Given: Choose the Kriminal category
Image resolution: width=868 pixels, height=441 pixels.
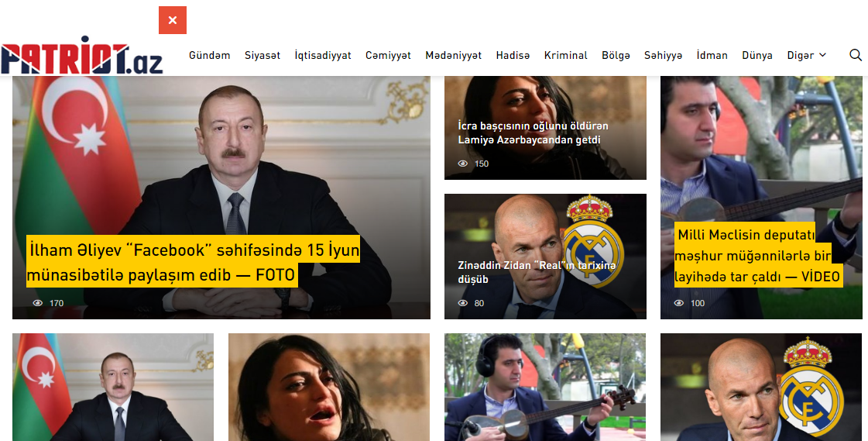Looking at the screenshot, I should point(565,55).
